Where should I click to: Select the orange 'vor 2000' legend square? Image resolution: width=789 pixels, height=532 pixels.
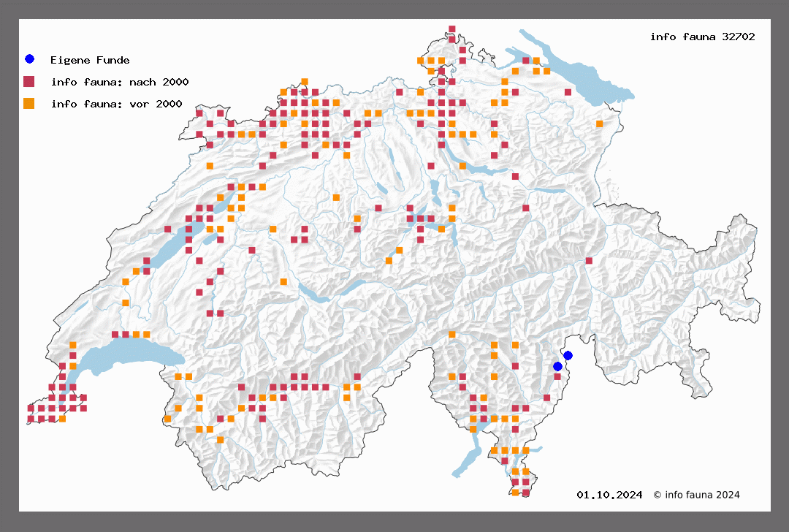(x=29, y=103)
